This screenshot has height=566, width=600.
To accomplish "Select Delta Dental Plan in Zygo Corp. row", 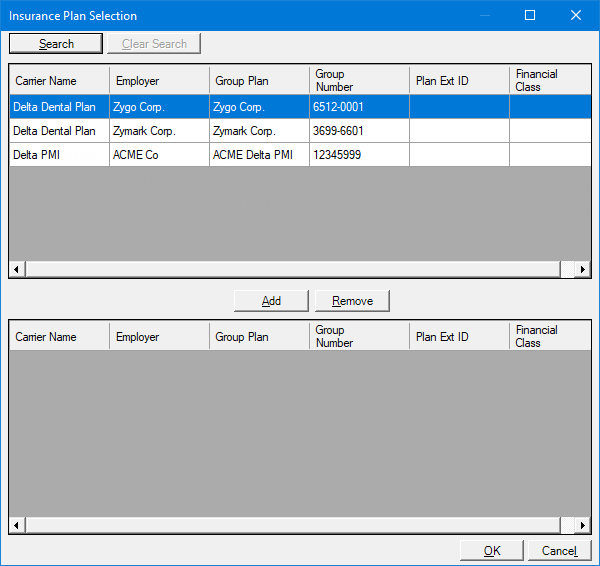I will (59, 107).
